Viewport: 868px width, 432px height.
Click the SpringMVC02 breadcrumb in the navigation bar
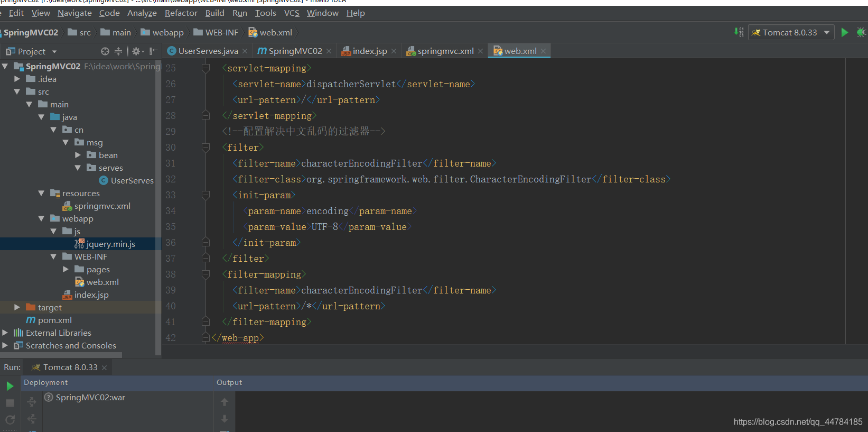(31, 33)
